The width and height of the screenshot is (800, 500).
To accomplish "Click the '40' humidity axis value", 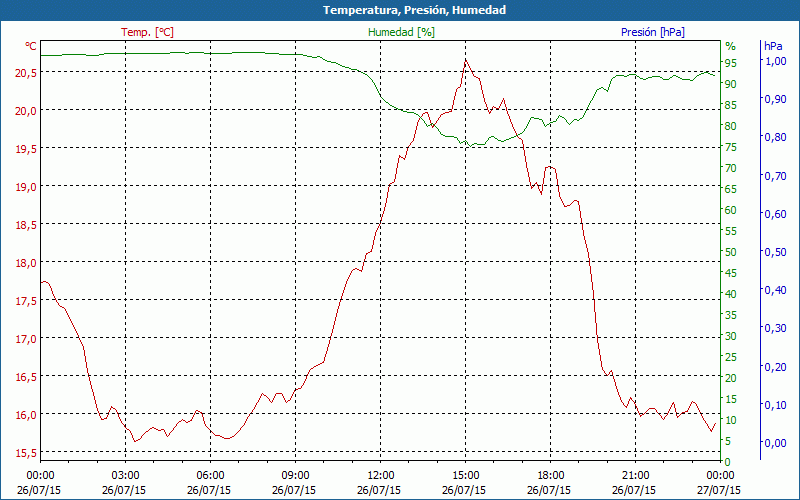I will click(x=731, y=294).
